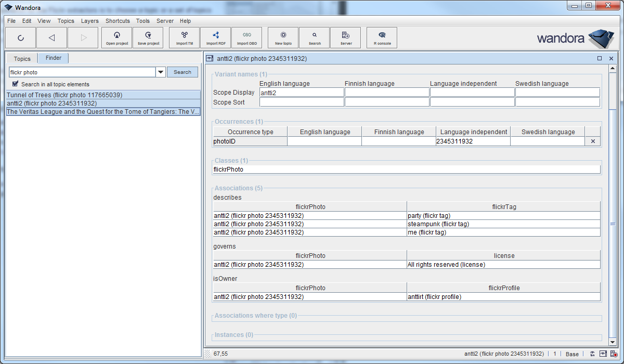Switch to the Topics tab
The width and height of the screenshot is (624, 364).
(22, 59)
